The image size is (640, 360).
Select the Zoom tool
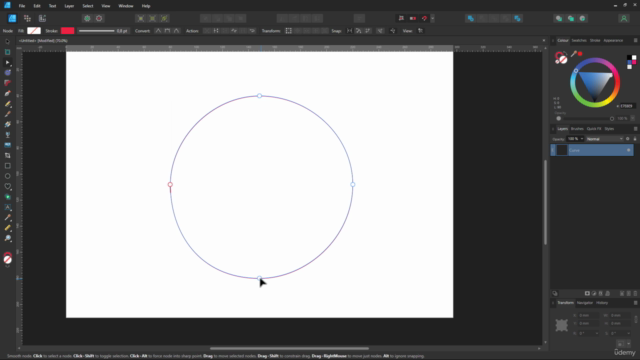coord(7,238)
